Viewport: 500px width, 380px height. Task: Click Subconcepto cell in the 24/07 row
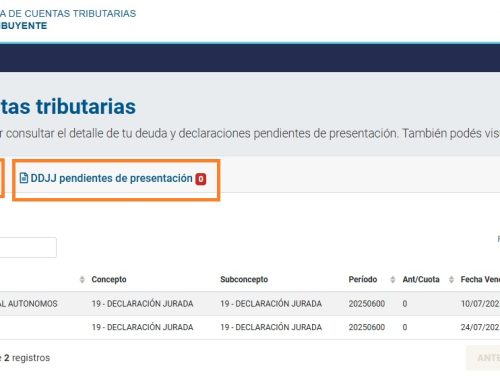(271, 327)
